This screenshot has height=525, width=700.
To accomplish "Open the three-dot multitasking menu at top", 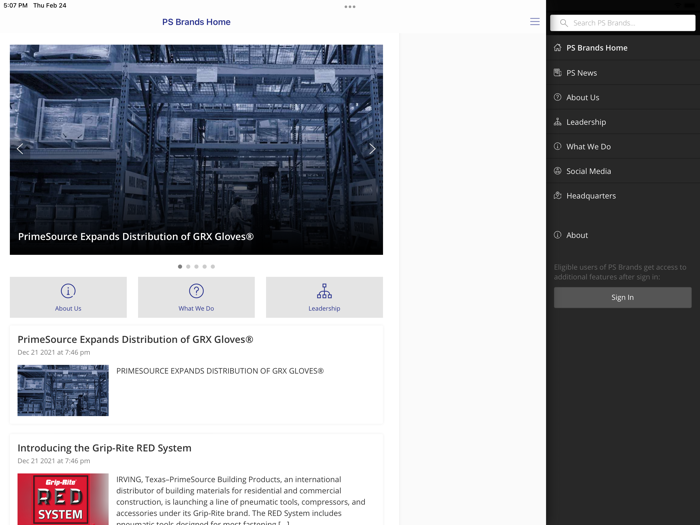I will 350,7.
